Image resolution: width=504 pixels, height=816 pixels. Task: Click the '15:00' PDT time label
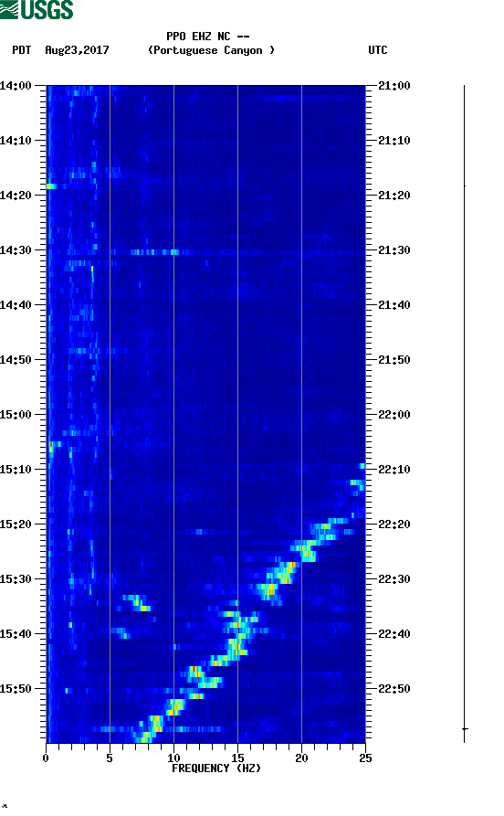click(x=16, y=415)
